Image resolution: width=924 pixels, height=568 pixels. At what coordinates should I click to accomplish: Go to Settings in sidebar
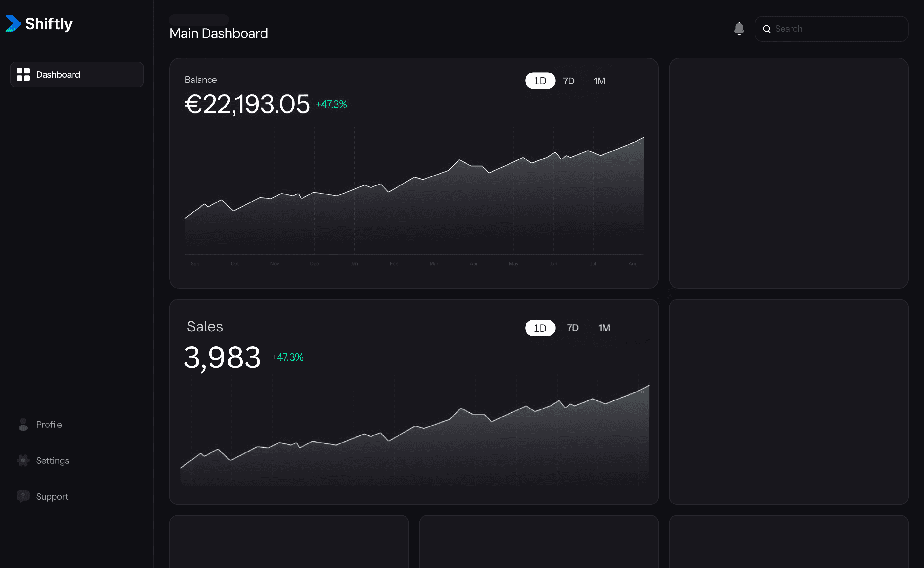tap(53, 460)
